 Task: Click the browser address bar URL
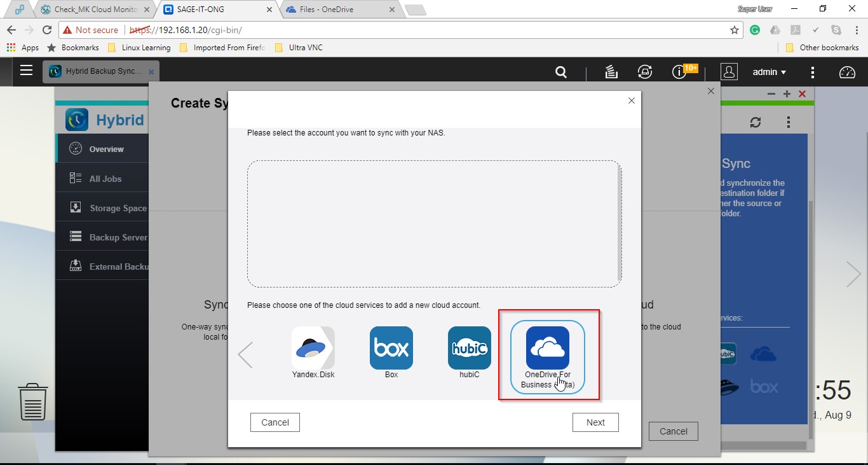tap(381, 30)
